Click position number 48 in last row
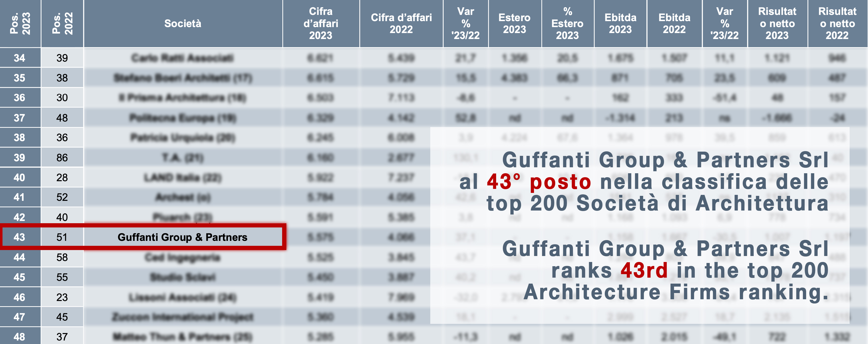 (x=20, y=337)
